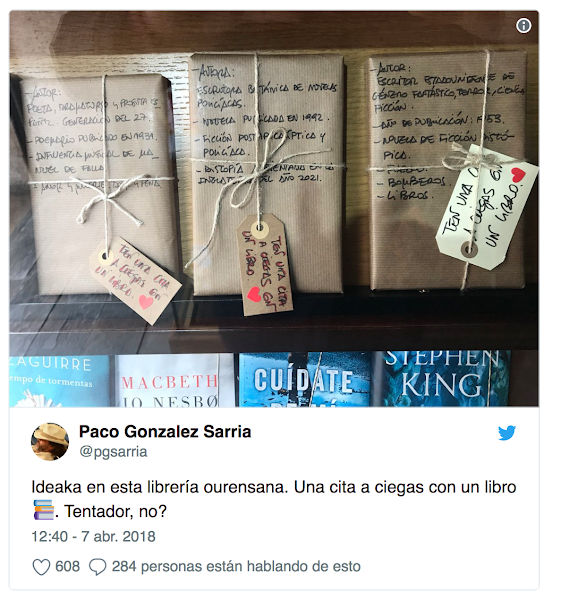Click the books emoji in tweet
Image resolution: width=561 pixels, height=600 pixels.
point(43,510)
